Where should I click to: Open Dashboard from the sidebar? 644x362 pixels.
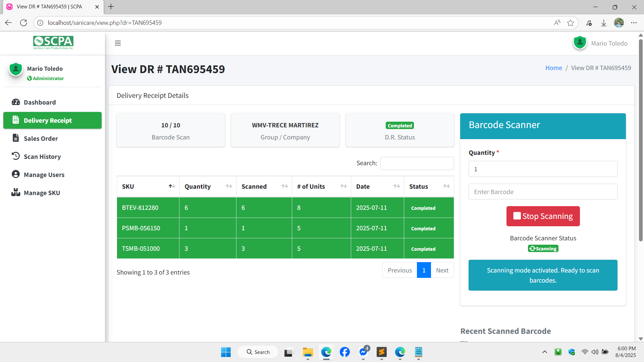40,102
